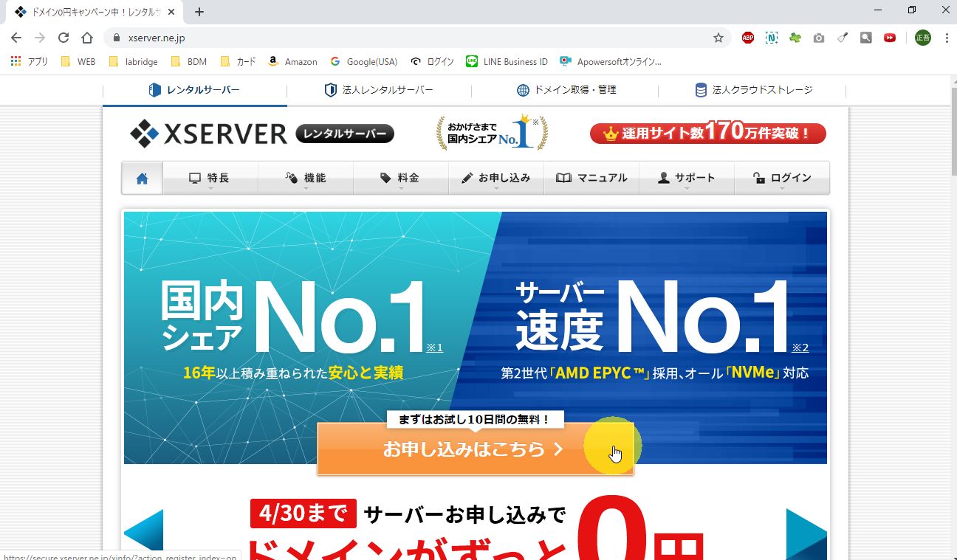Click the browser home icon
The width and height of the screenshot is (957, 560).
[x=87, y=38]
